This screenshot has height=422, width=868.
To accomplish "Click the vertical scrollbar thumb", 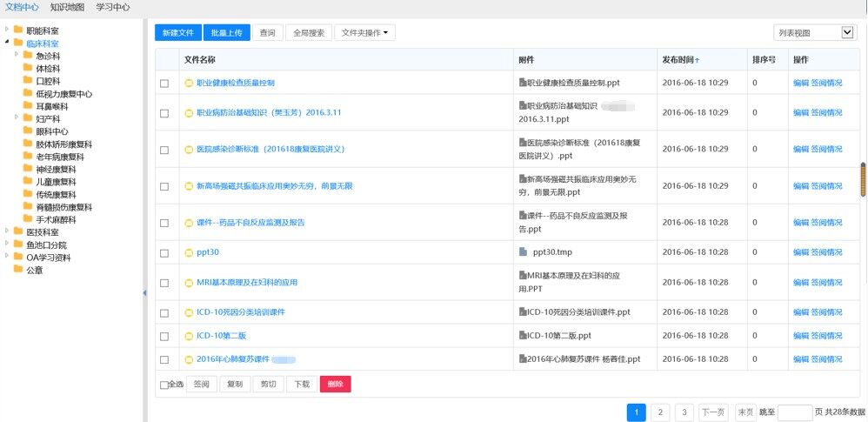I will (x=863, y=178).
